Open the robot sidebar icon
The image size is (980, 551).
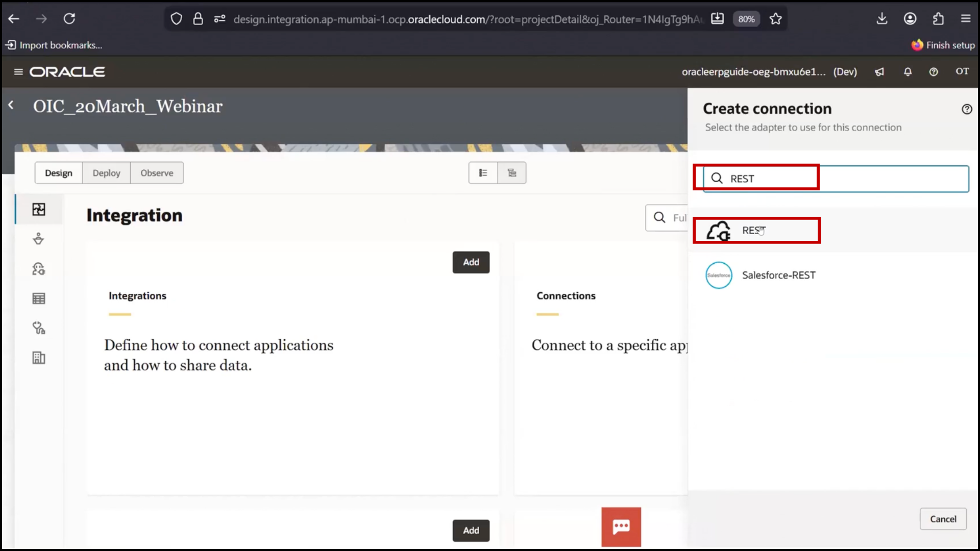point(39,269)
